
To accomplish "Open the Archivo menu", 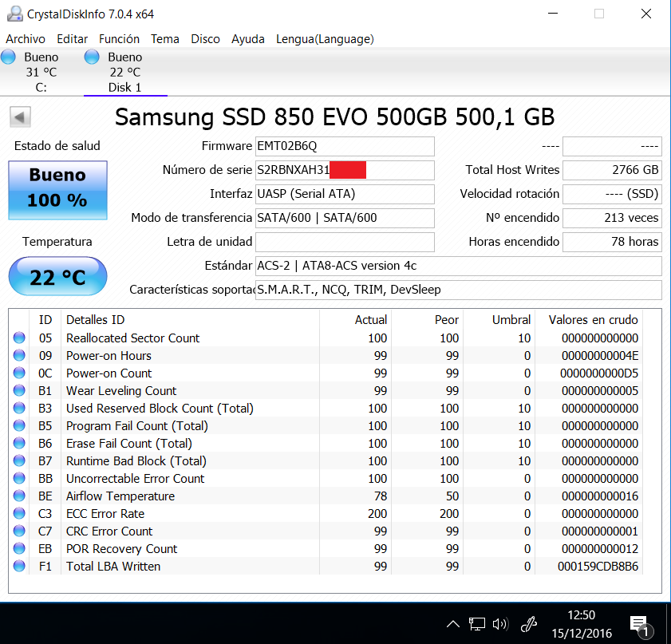I will (26, 39).
